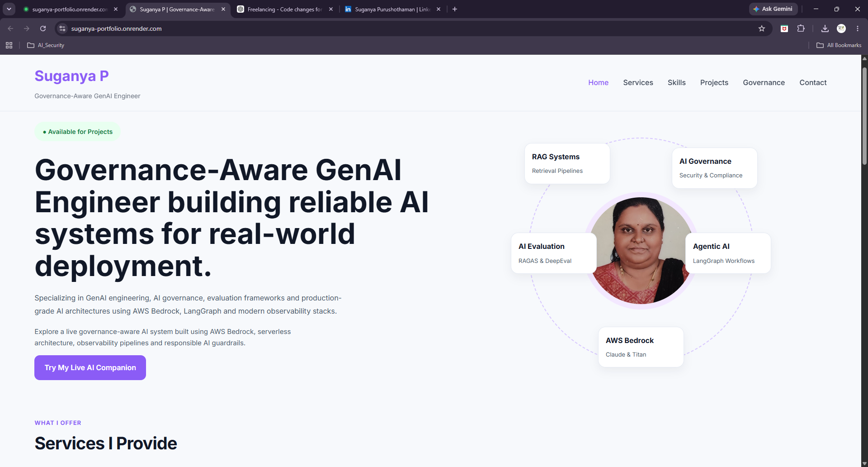Open the Extensions puzzle icon

point(801,29)
